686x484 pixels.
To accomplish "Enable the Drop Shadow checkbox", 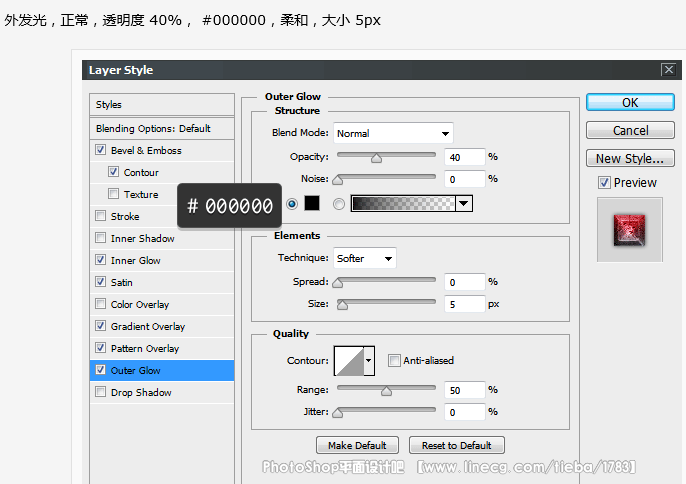I will (100, 393).
